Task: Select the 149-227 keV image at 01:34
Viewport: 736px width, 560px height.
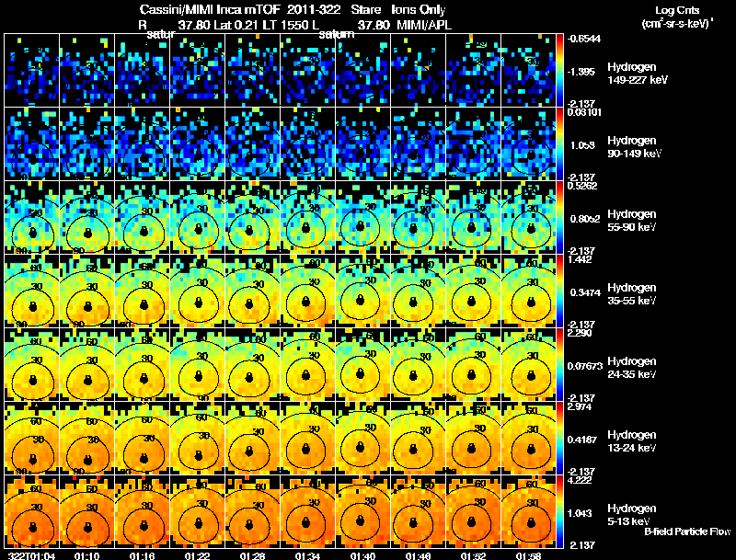Action: [x=308, y=70]
